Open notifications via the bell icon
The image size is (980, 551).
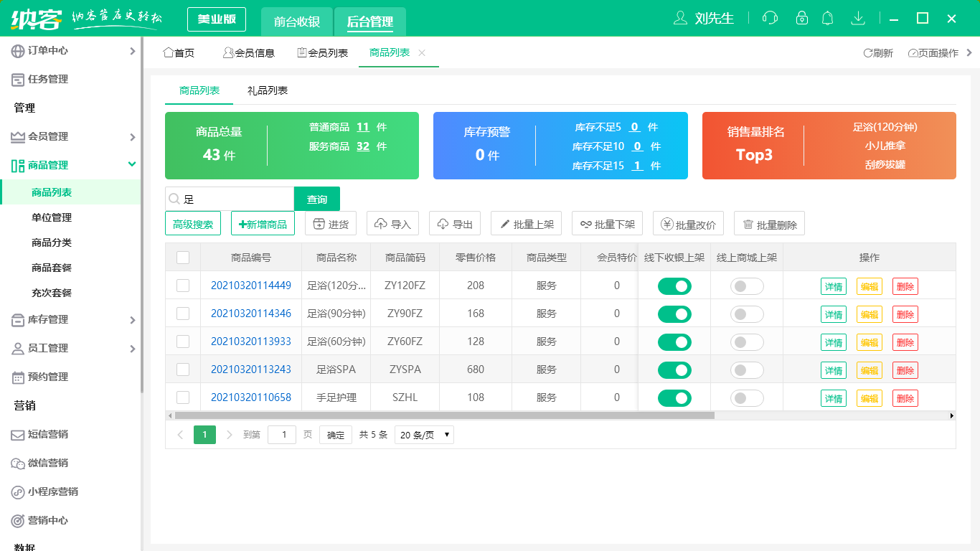[x=828, y=18]
